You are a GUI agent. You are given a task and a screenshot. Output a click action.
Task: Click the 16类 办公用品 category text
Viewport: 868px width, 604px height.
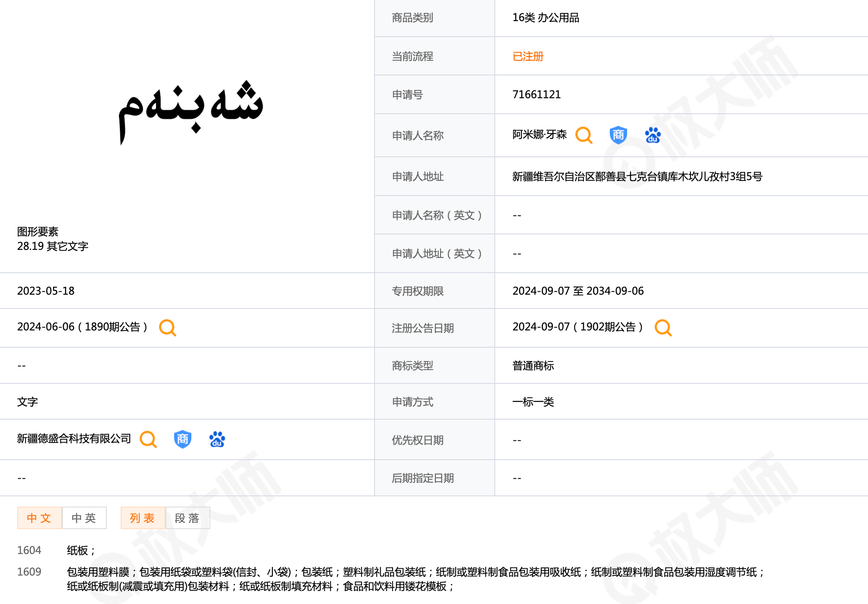[x=545, y=18]
